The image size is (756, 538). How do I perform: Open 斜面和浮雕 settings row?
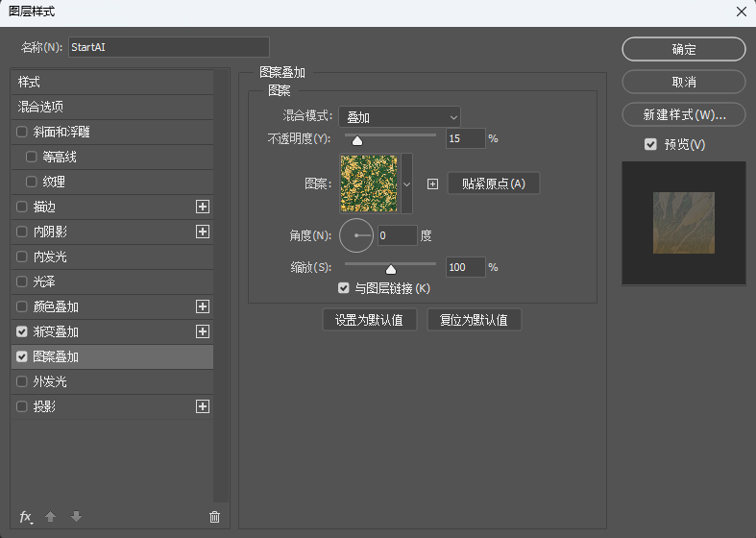click(111, 132)
